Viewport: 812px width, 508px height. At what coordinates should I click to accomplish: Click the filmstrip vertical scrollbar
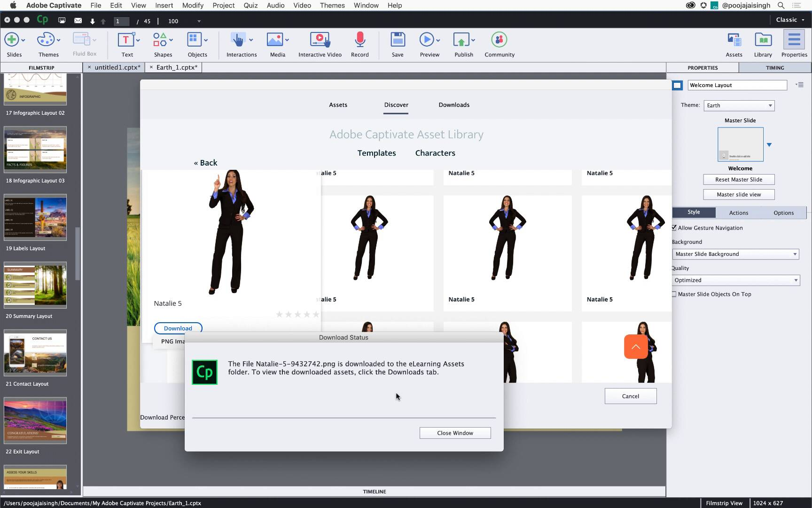click(78, 253)
